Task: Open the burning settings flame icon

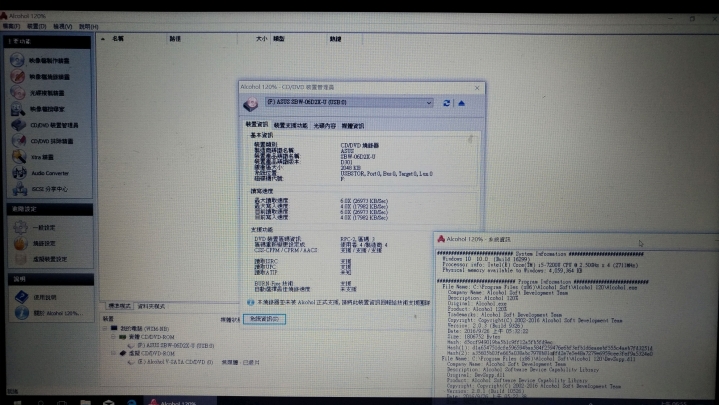Action: (x=20, y=243)
